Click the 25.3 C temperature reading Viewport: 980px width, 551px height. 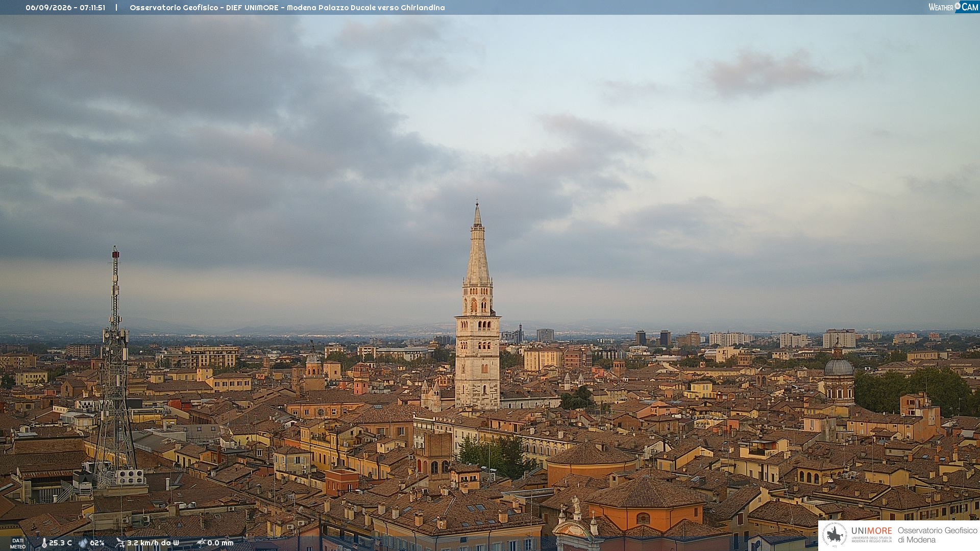tap(60, 543)
